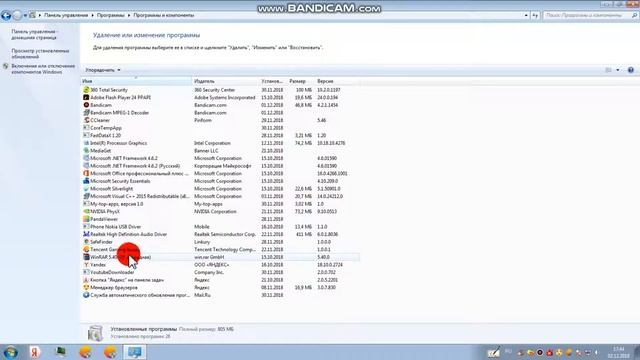Select the PandaViewer entry
Screen dimensions: 640x360
click(220, 219)
